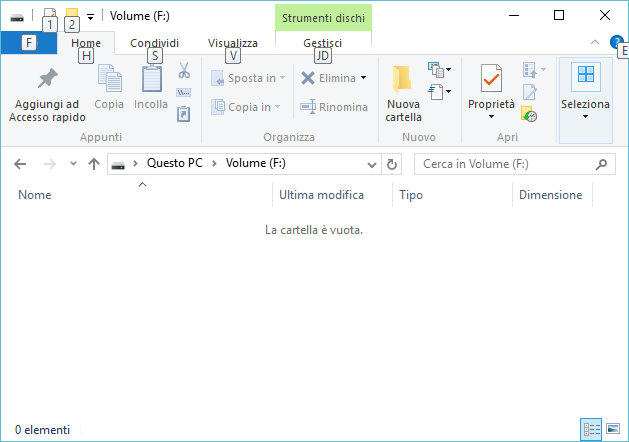
Task: Minimize the Volume (F:) window
Action: pyautogui.click(x=514, y=16)
